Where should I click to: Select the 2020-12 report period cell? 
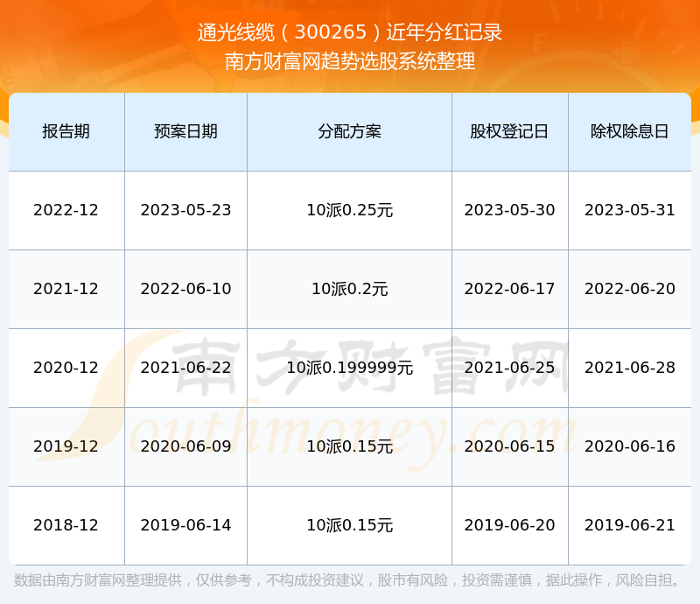point(66,368)
